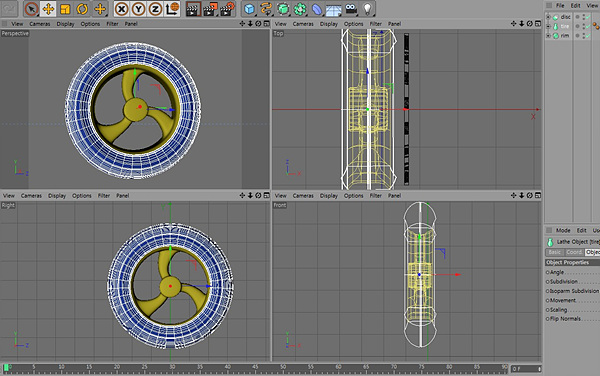
Task: Toggle Angle parameter keyframe circle
Action: [548, 272]
